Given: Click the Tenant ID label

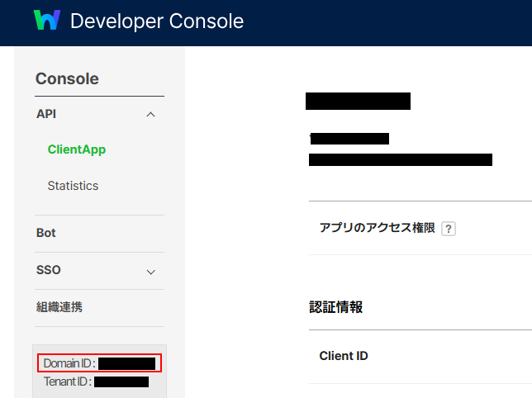Looking at the screenshot, I should click(67, 381).
